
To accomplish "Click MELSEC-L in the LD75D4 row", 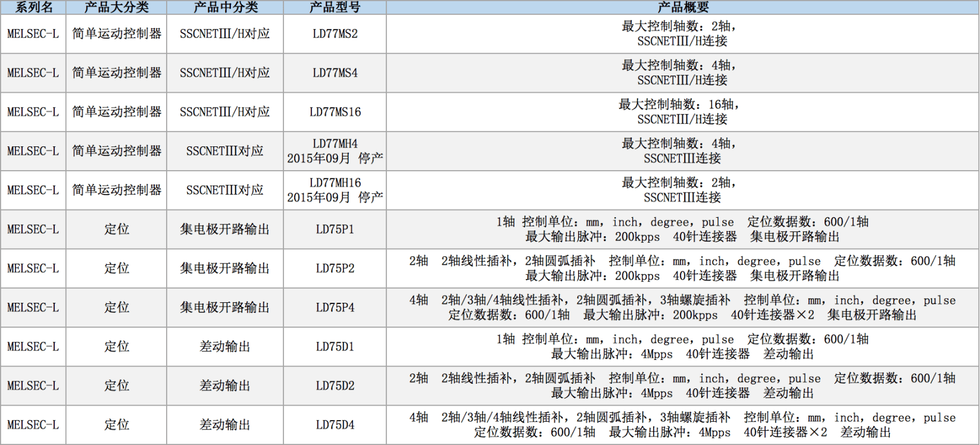I will coord(33,425).
